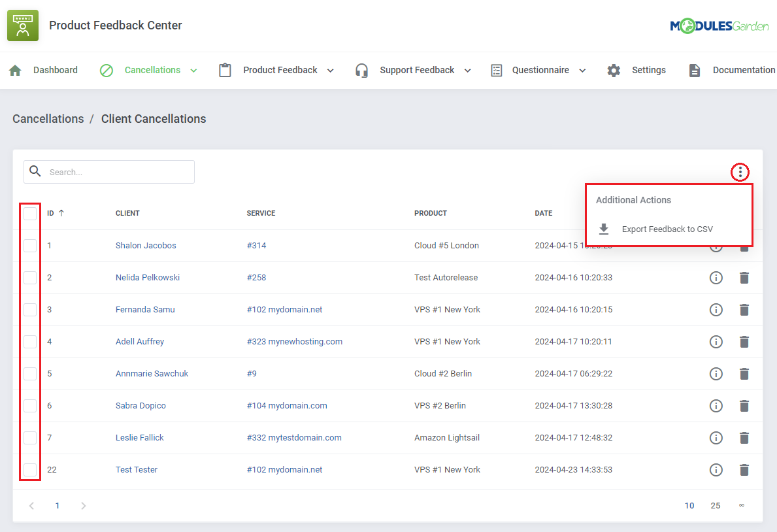This screenshot has width=777, height=532.
Task: Click the download icon for CSV export
Action: coord(604,229)
